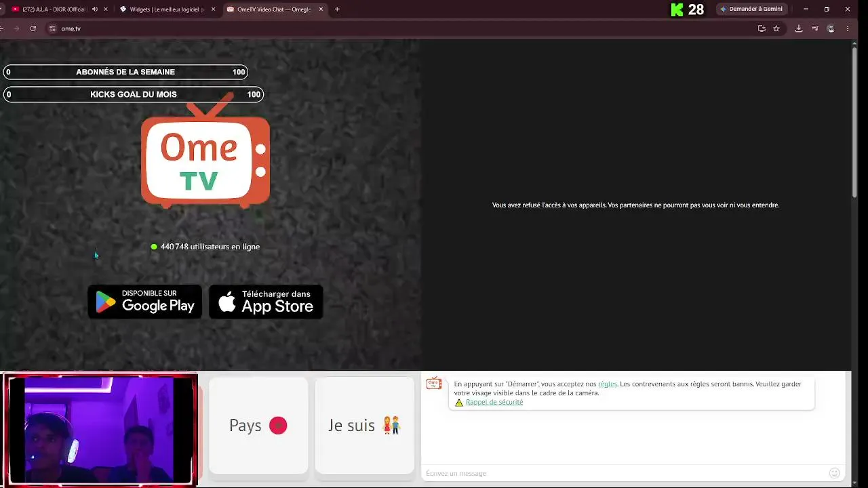Click the Kicks Goal du mois progress bar
868x488 pixels.
pos(134,94)
